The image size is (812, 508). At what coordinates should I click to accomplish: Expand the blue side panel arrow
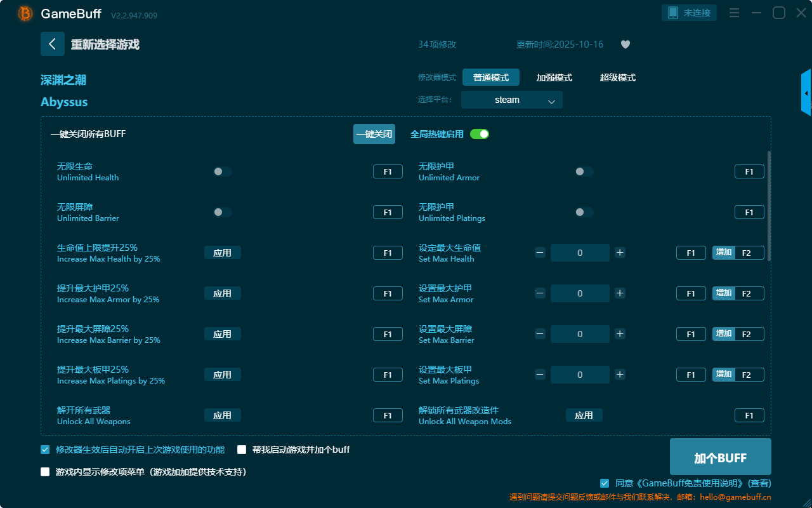pyautogui.click(x=806, y=93)
